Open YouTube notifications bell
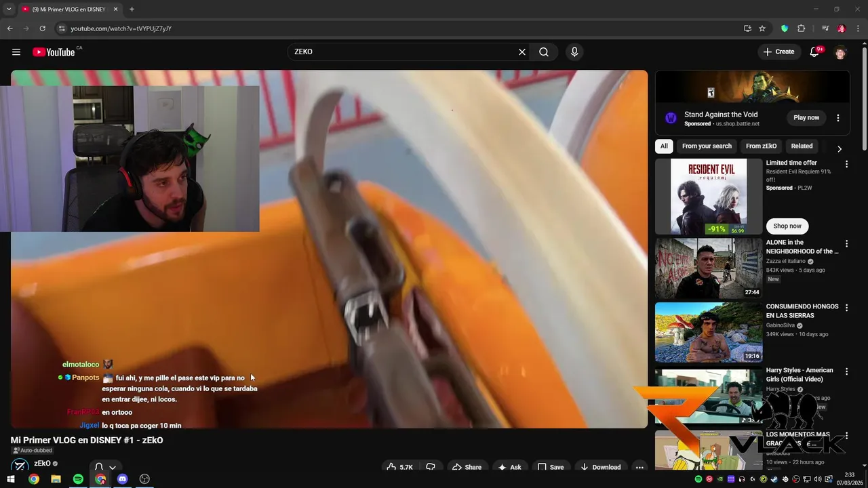868x488 pixels. tap(815, 52)
